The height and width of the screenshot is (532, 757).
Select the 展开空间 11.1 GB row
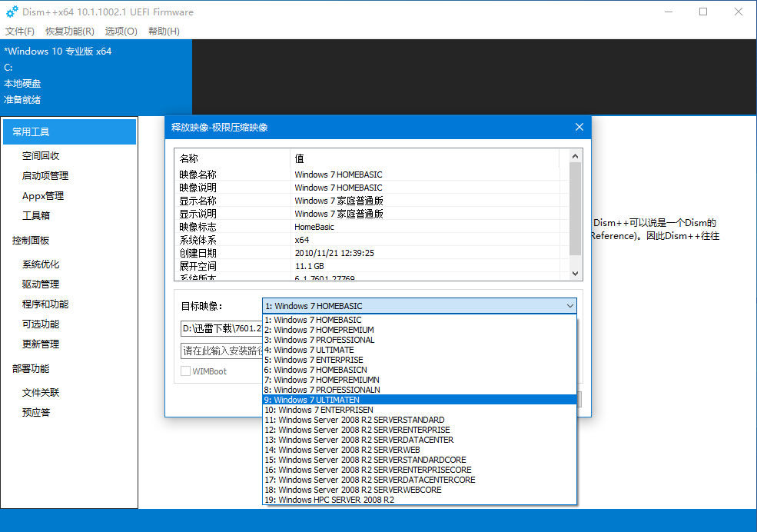371,265
